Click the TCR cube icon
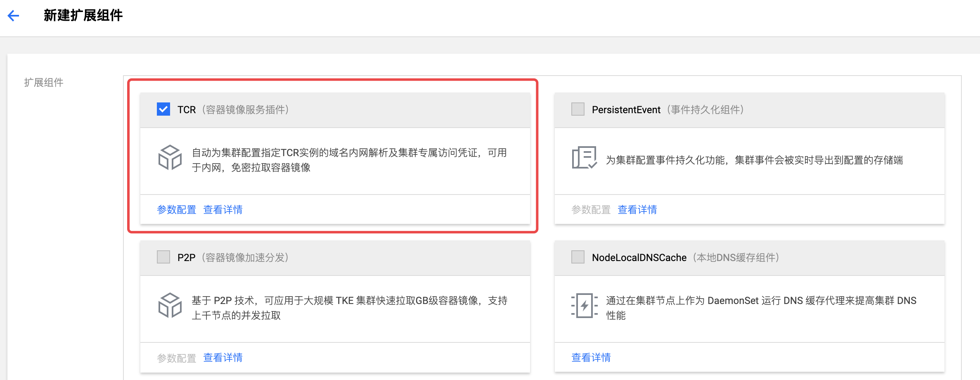This screenshot has width=980, height=380. tap(170, 157)
